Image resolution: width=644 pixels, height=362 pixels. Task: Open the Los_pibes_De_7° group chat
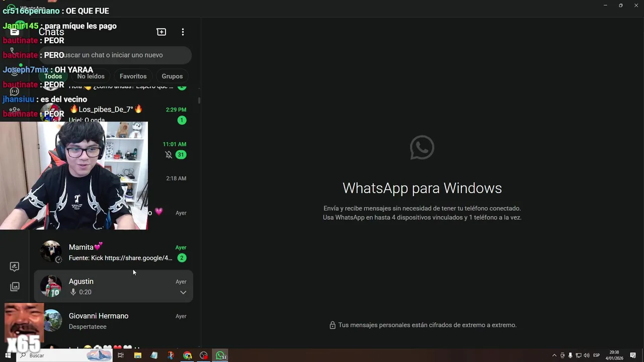113,115
